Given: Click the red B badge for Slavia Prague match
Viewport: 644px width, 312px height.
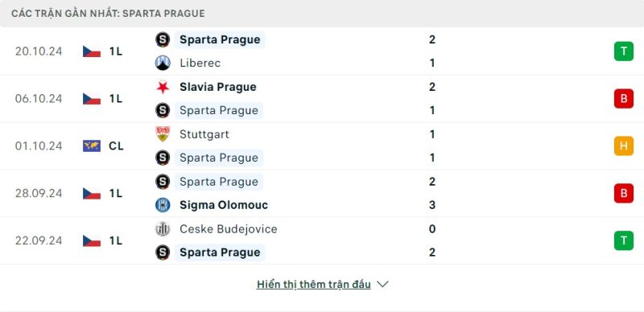Looking at the screenshot, I should [623, 99].
